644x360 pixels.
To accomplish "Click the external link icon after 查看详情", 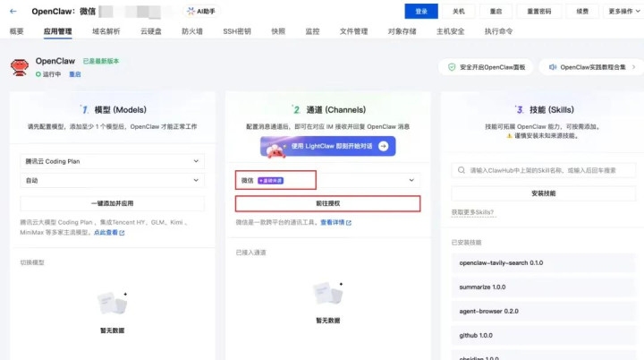I will click(x=349, y=223).
